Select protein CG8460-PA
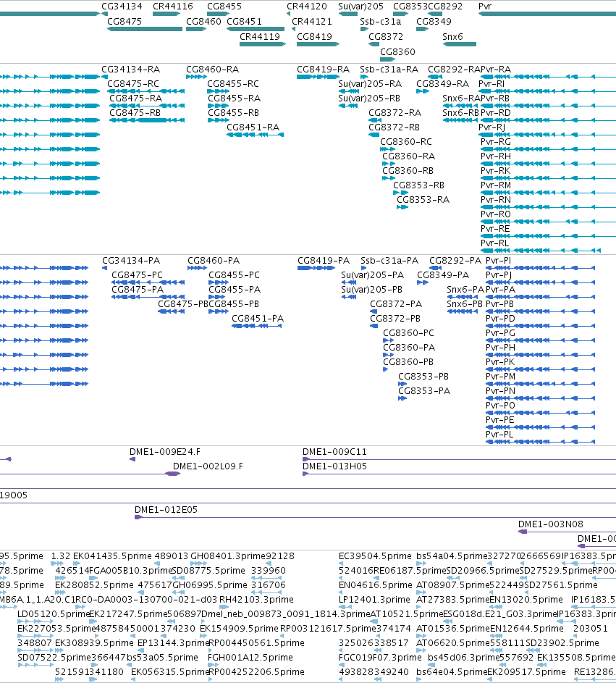 coord(214,261)
